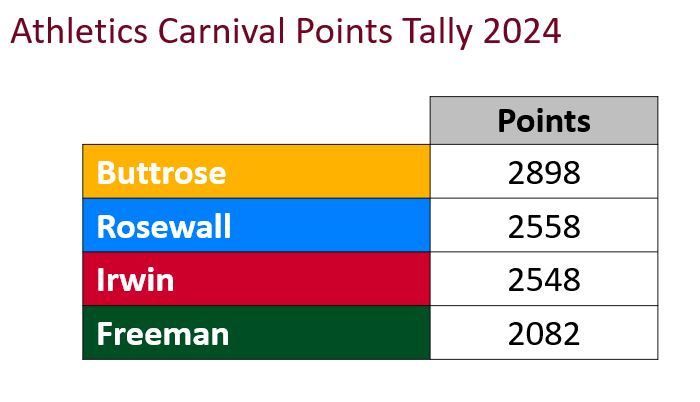The height and width of the screenshot is (402, 700).
Task: Click the 2898 points value cell
Action: point(544,173)
